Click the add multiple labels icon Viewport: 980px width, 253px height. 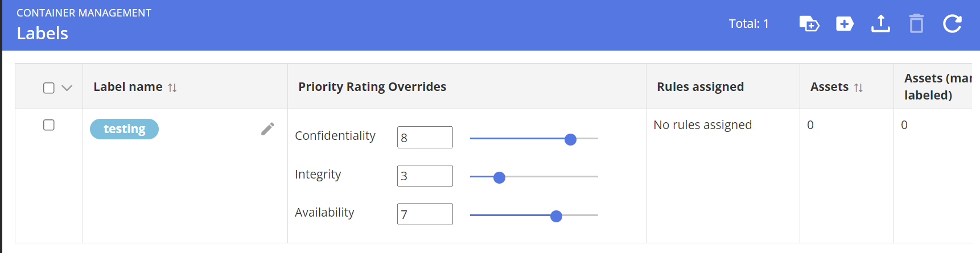(809, 24)
